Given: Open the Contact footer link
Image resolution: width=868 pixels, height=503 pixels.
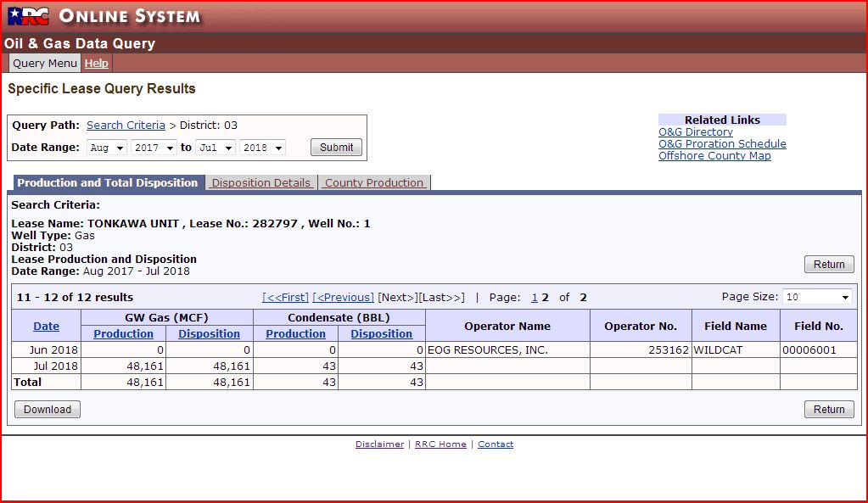Looking at the screenshot, I should 496,444.
